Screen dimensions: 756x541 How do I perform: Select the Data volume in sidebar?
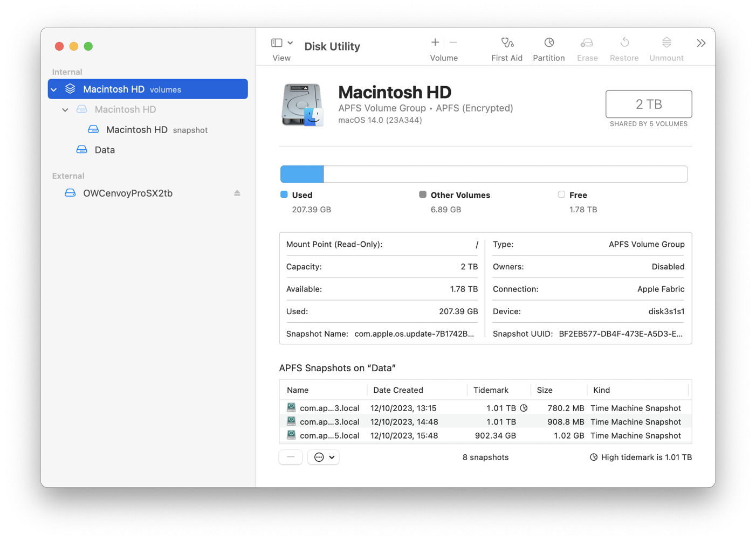[105, 150]
